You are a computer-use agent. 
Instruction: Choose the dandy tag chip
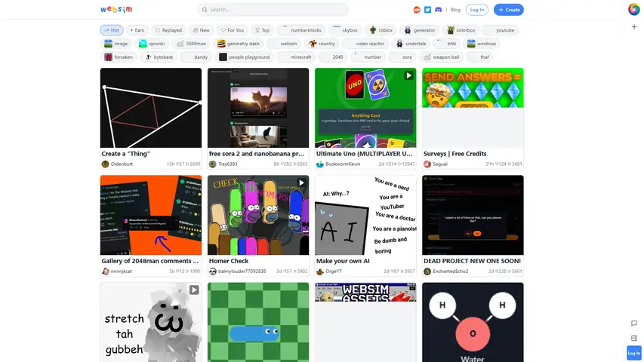196,57
